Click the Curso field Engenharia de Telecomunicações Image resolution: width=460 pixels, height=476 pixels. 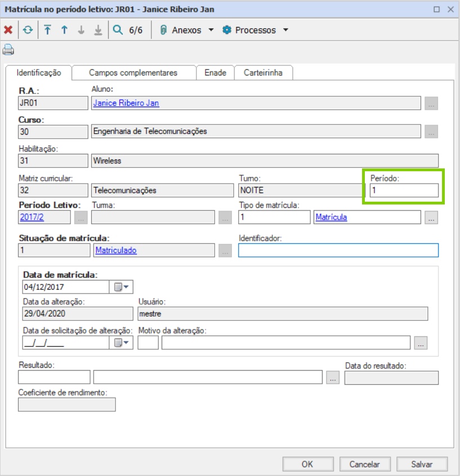[x=256, y=131]
